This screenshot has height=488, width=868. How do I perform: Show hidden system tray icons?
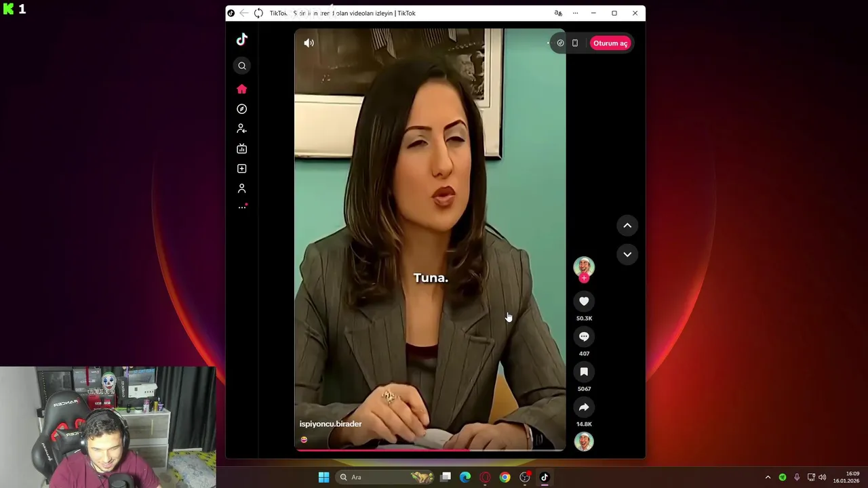(768, 477)
